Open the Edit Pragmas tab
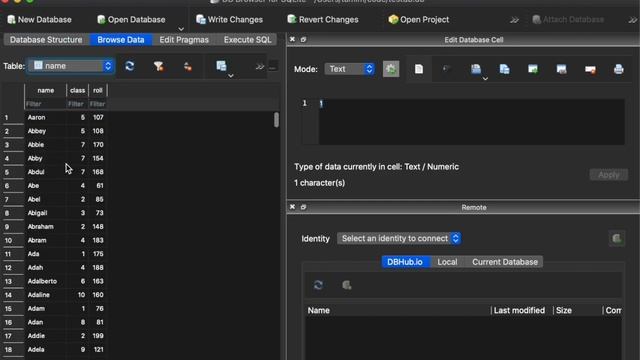This screenshot has height=360, width=640. (x=184, y=40)
